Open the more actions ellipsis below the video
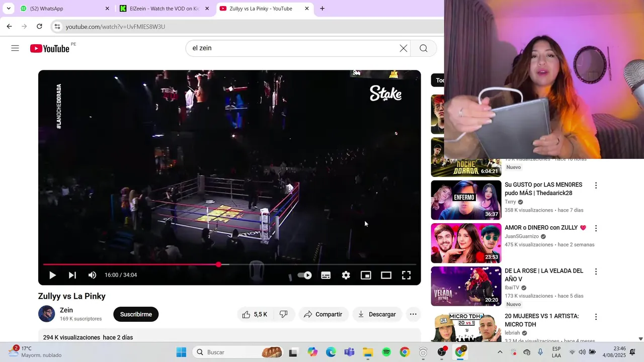The image size is (644, 362). click(413, 314)
